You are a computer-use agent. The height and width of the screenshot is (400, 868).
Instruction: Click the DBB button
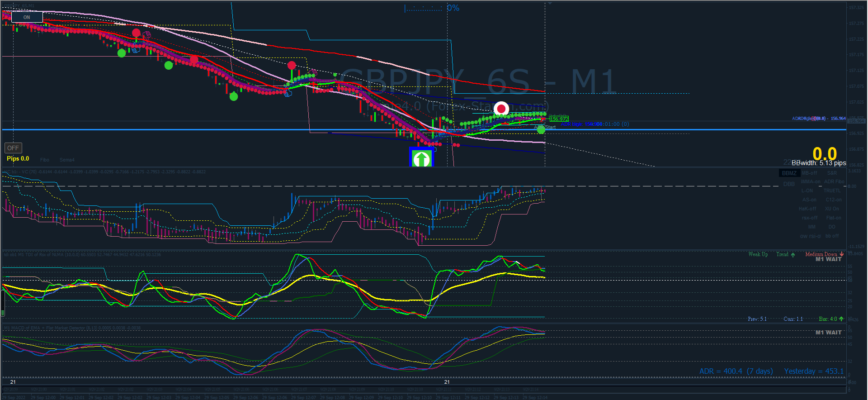(789, 184)
